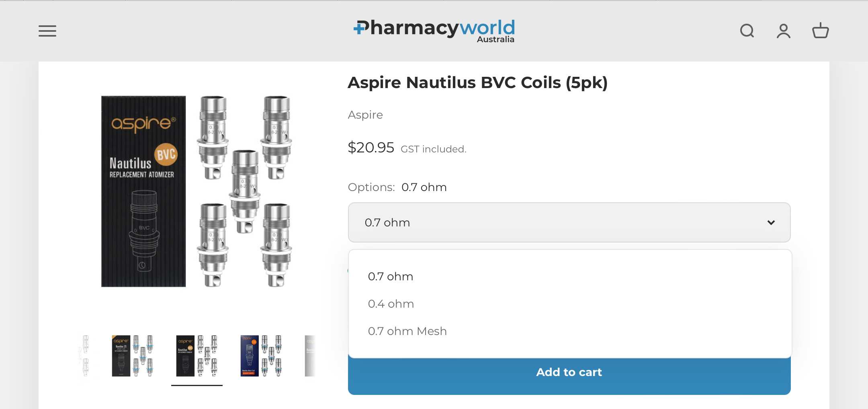The height and width of the screenshot is (409, 868).
Task: Collapse the Options dropdown chevron arrow
Action: tap(771, 222)
